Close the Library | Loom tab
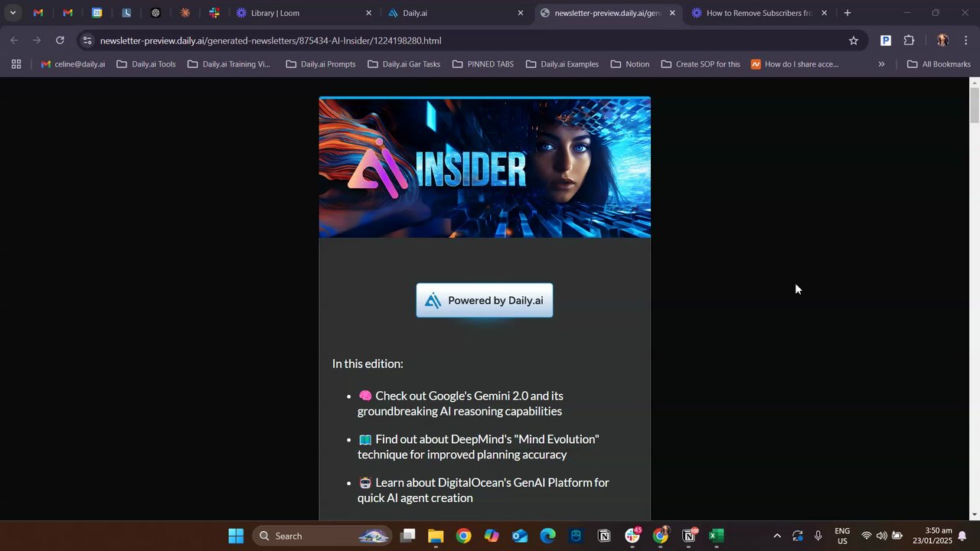The width and height of the screenshot is (980, 551). click(368, 13)
